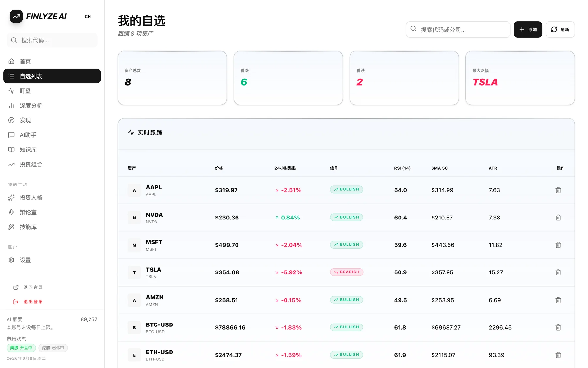Click the 信号 column header
This screenshot has height=368, width=588.
coord(334,168)
